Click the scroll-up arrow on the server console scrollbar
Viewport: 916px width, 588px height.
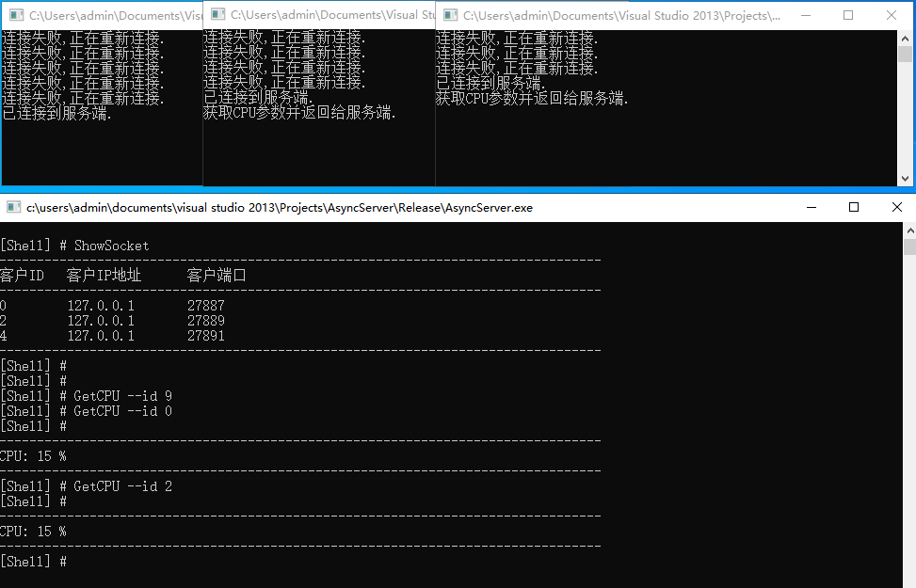[909, 229]
